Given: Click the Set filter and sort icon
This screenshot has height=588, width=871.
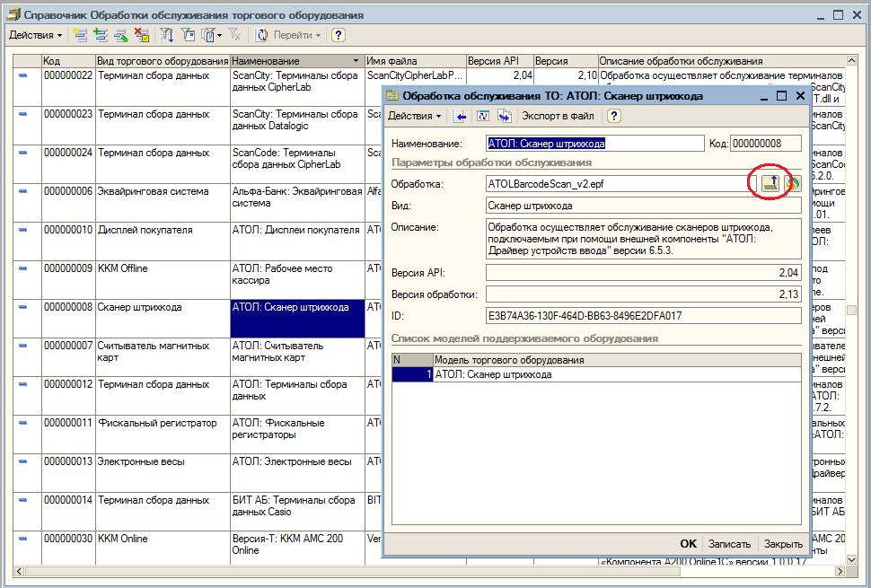Looking at the screenshot, I should 167,36.
